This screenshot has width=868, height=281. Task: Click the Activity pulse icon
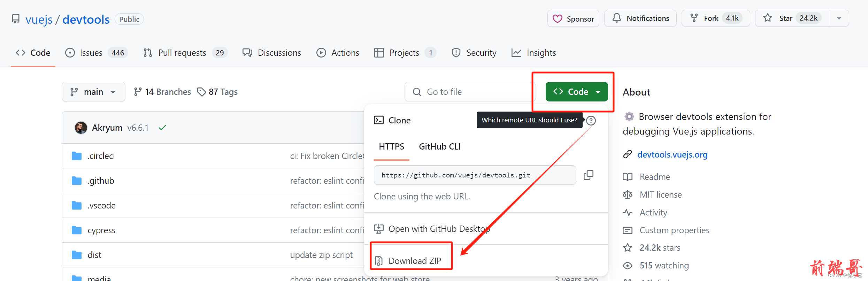628,212
